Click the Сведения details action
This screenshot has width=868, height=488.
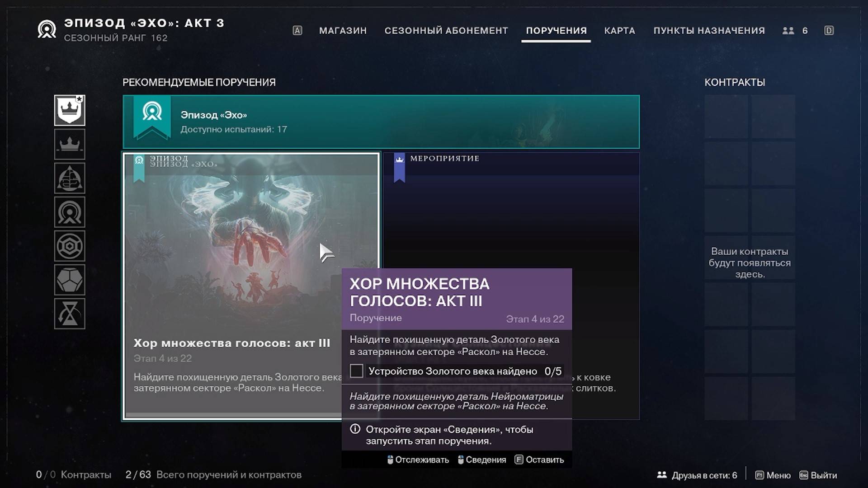482,460
